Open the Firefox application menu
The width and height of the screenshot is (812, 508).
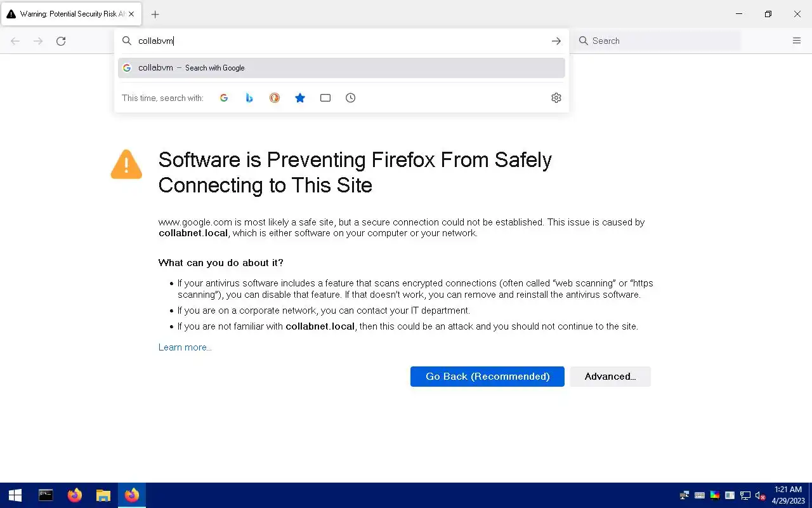797,41
